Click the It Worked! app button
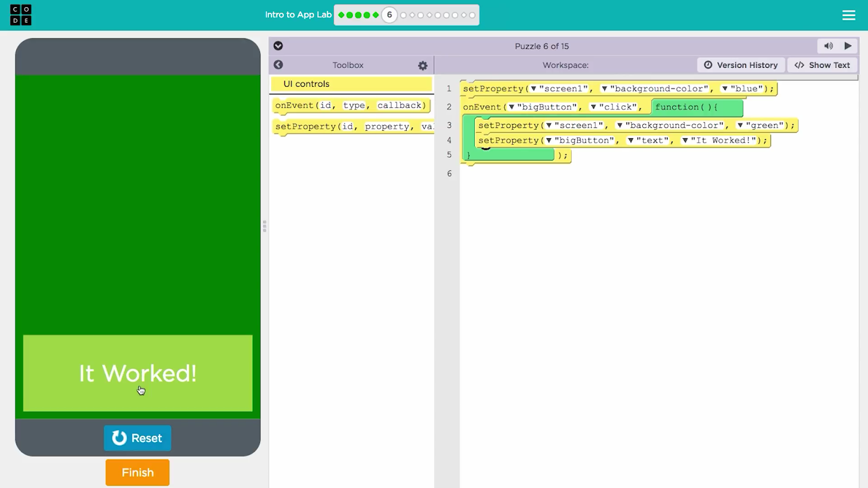This screenshot has height=488, width=868. [137, 373]
